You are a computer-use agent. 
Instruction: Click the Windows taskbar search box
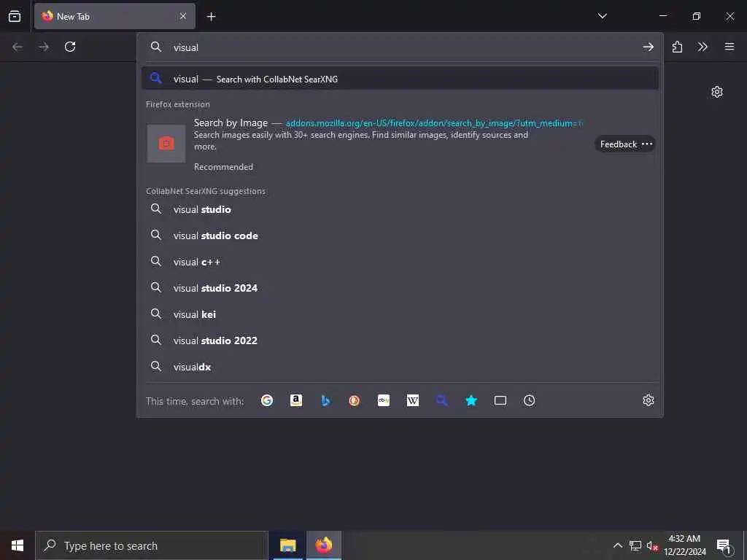152,545
